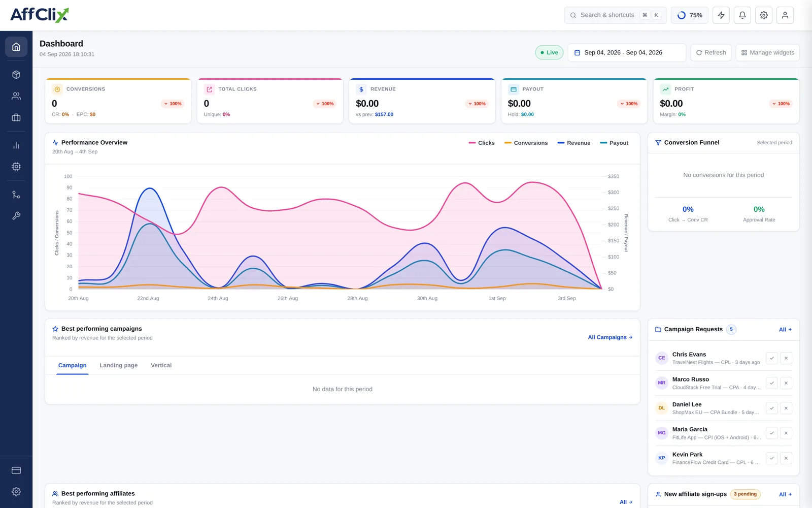Click the Conversions stat card

[x=118, y=101]
